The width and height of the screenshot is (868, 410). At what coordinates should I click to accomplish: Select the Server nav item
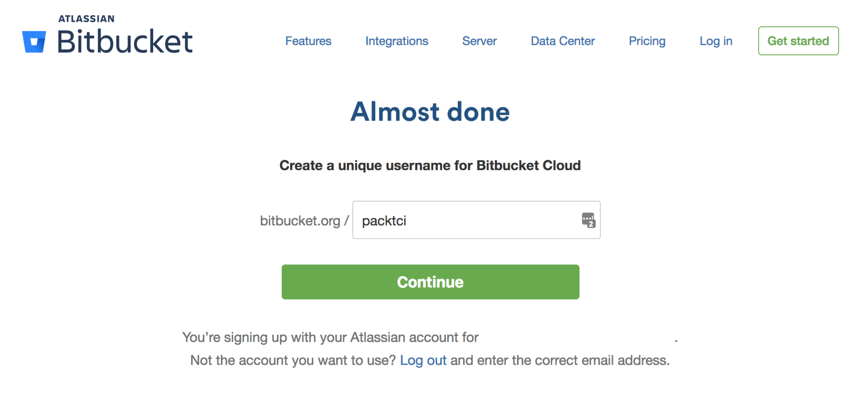[x=479, y=41]
